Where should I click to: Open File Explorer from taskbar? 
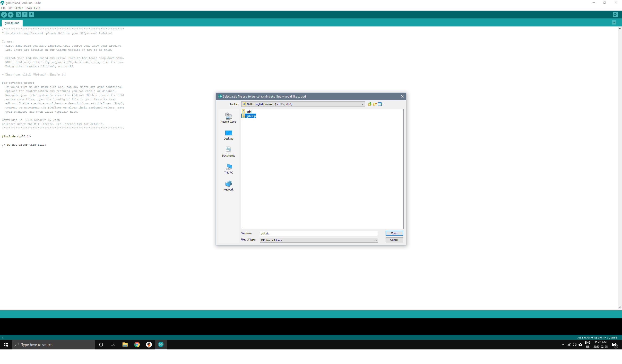pos(125,345)
